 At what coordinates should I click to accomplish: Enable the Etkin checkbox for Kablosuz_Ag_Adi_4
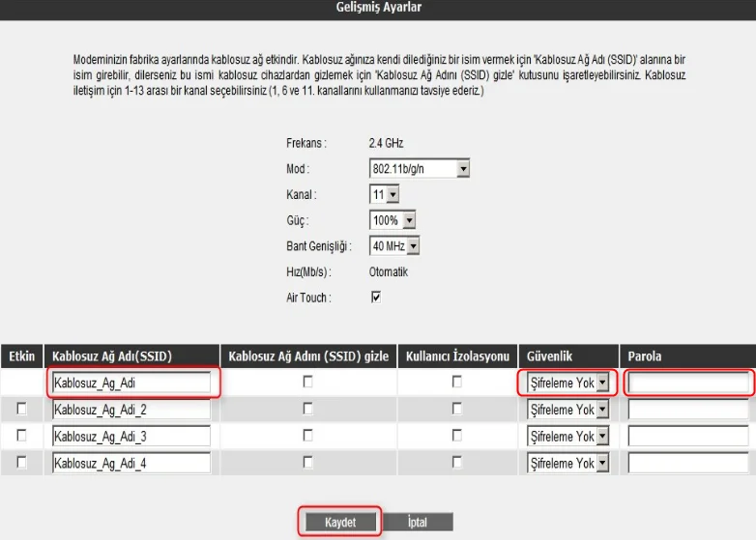click(x=21, y=464)
